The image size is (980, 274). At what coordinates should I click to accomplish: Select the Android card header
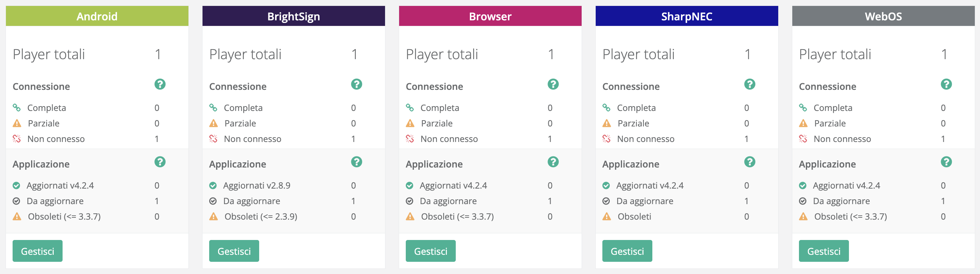click(x=97, y=16)
